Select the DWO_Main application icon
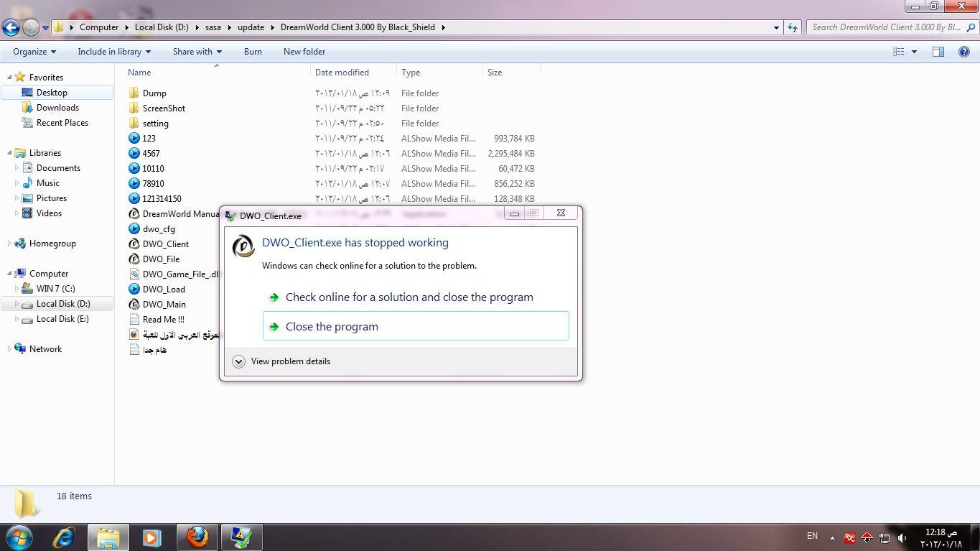Screen dimensions: 980x551 coord(134,304)
